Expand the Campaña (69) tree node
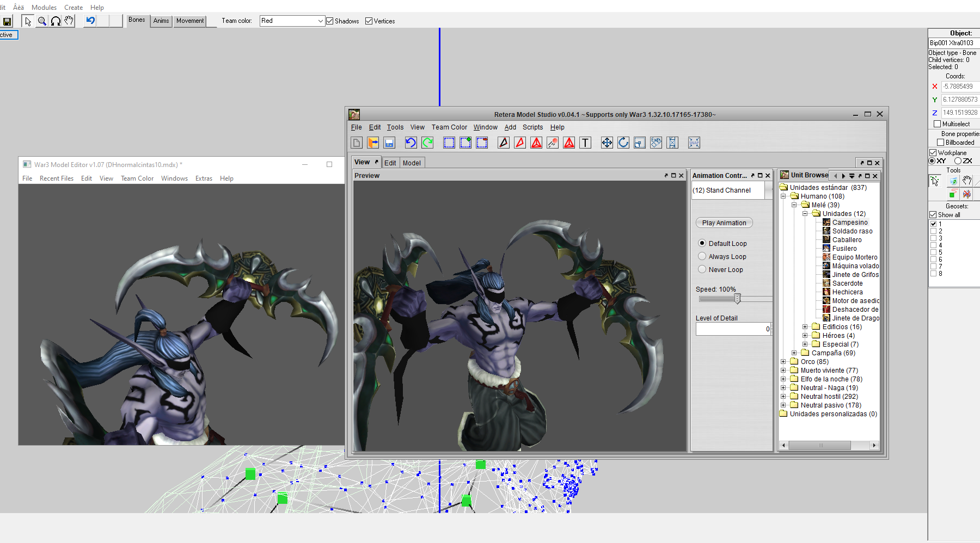 [794, 353]
